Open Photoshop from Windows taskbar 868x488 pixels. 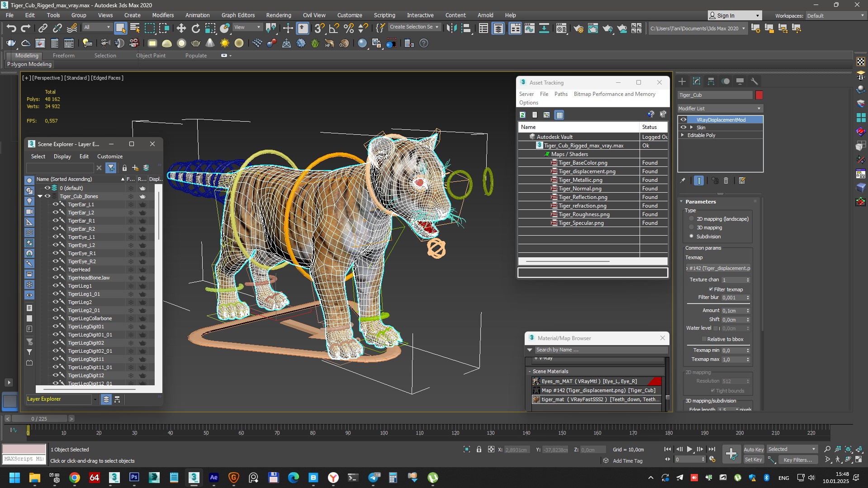[x=134, y=478]
